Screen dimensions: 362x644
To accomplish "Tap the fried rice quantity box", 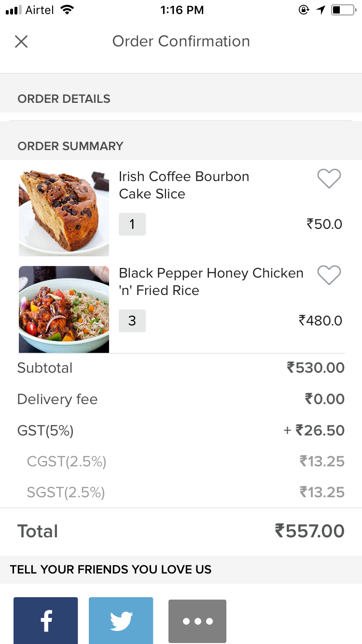I will point(132,321).
